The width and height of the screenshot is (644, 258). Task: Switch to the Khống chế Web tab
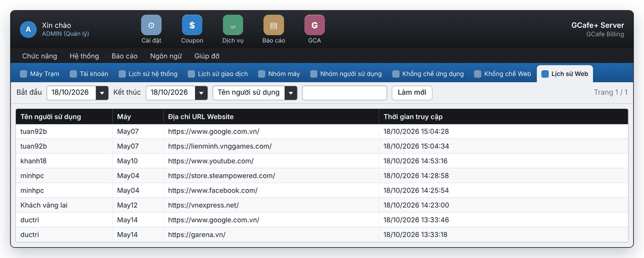pyautogui.click(x=503, y=74)
